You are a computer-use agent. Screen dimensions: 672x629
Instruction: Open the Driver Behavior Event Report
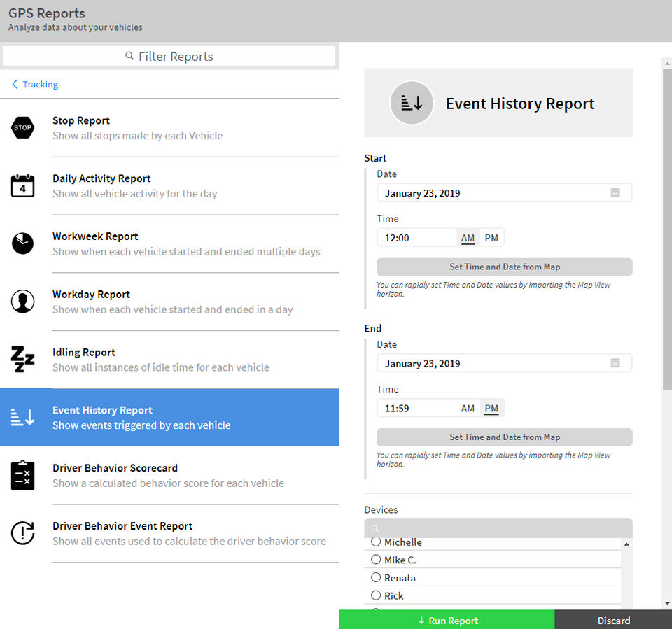coord(169,533)
